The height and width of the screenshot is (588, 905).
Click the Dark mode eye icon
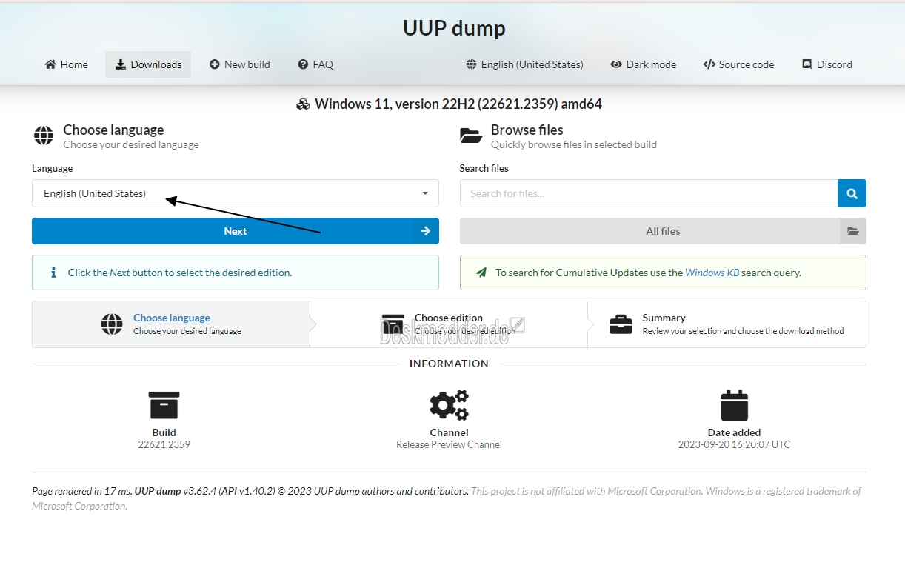click(x=616, y=64)
